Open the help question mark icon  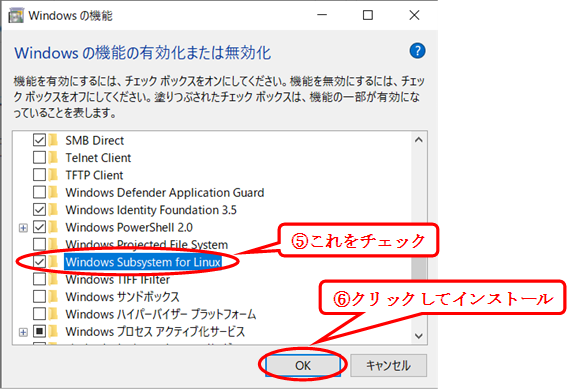click(417, 51)
